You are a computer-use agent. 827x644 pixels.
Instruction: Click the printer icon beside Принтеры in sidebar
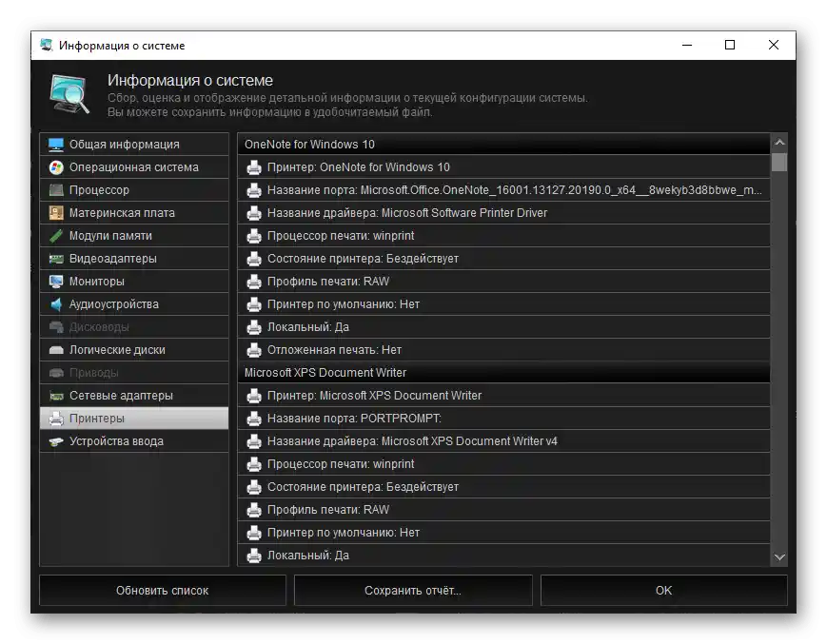click(56, 419)
